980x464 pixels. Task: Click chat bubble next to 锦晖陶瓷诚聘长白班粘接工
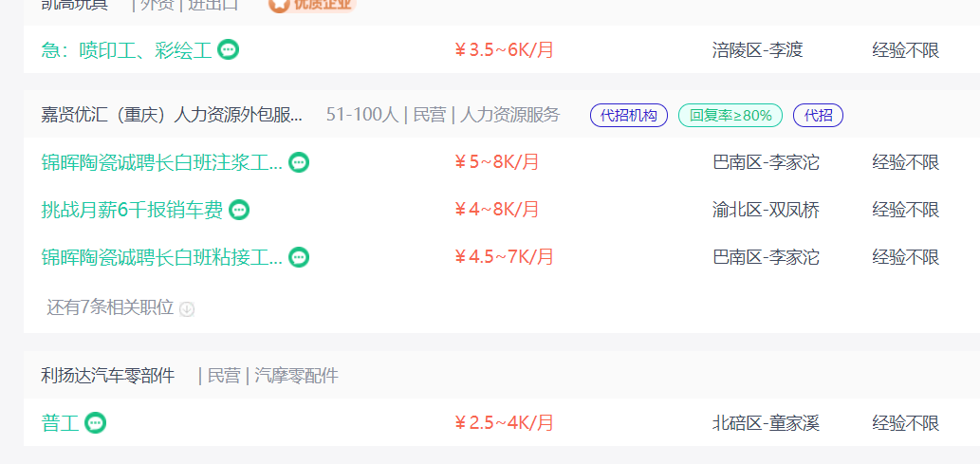click(x=299, y=257)
